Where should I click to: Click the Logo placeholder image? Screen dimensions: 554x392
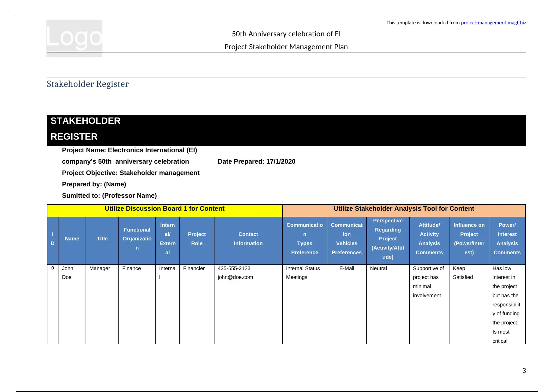(x=74, y=38)
